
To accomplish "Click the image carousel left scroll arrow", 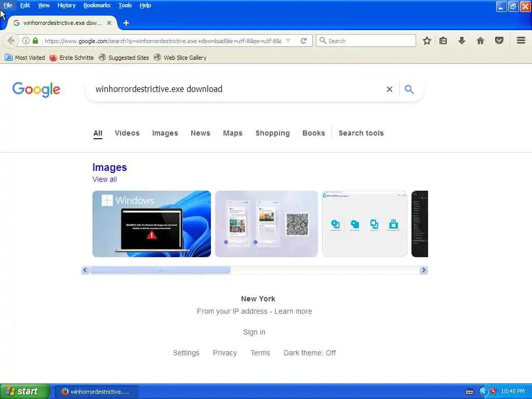I will [x=85, y=270].
